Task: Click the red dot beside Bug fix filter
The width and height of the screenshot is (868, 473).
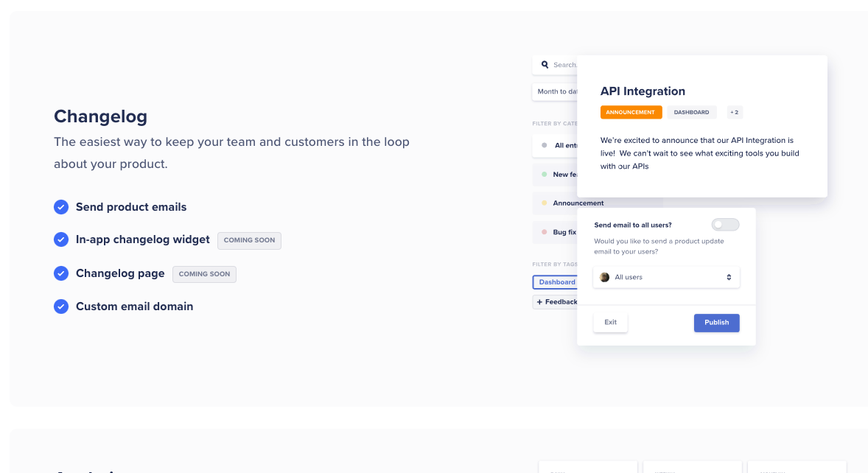Action: (545, 232)
